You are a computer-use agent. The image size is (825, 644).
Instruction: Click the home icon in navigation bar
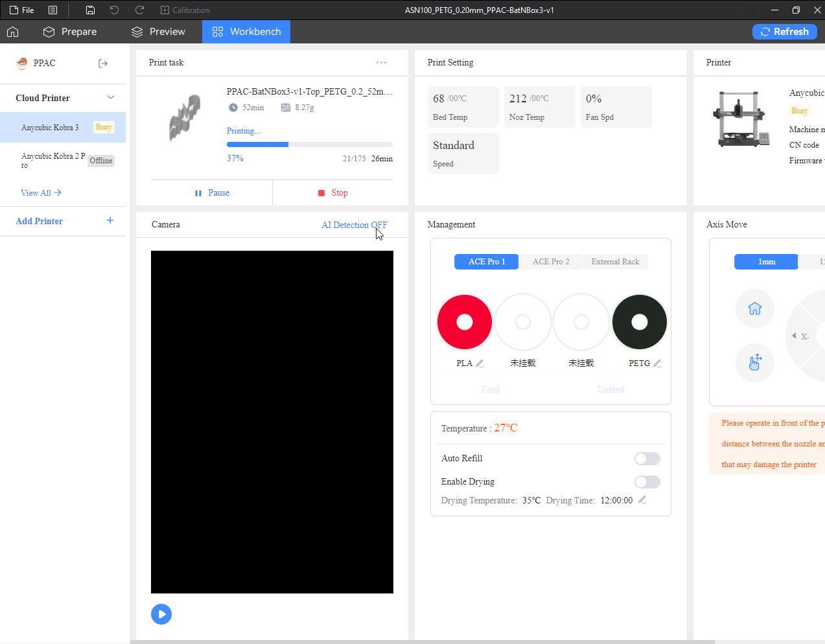coord(13,32)
